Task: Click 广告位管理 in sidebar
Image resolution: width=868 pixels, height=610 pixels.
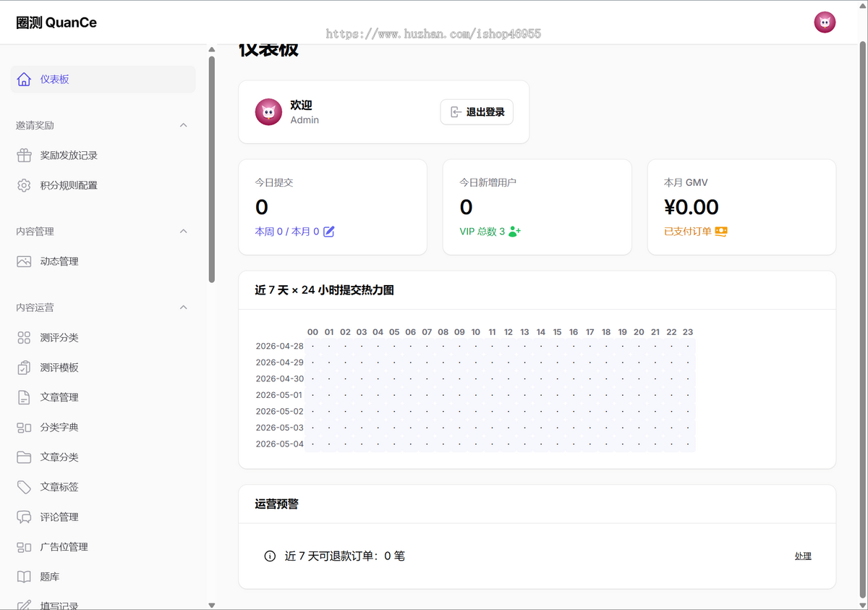Action: (x=103, y=547)
